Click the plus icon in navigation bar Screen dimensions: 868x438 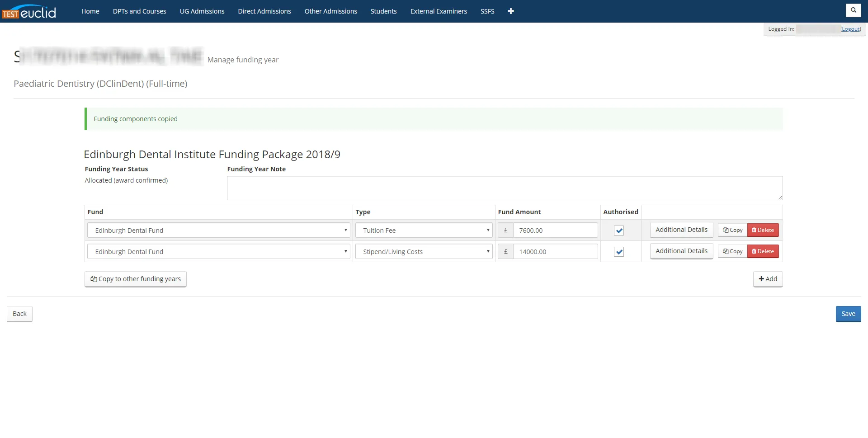(510, 11)
